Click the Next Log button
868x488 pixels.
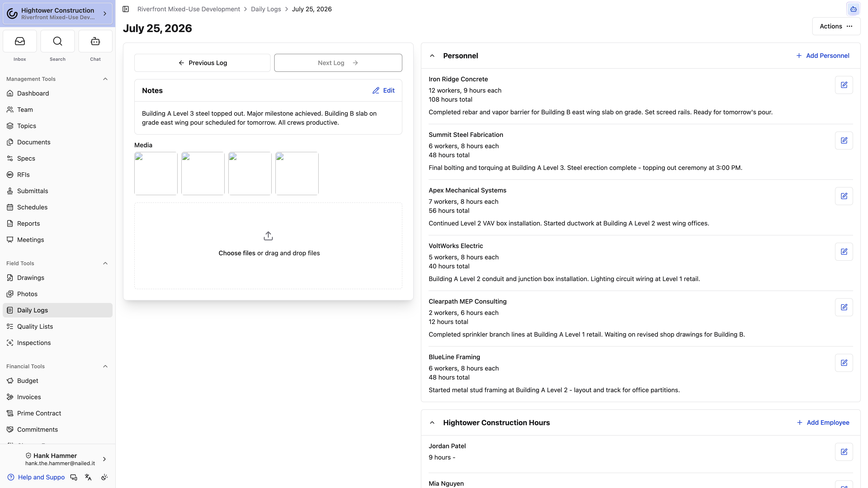pos(338,63)
